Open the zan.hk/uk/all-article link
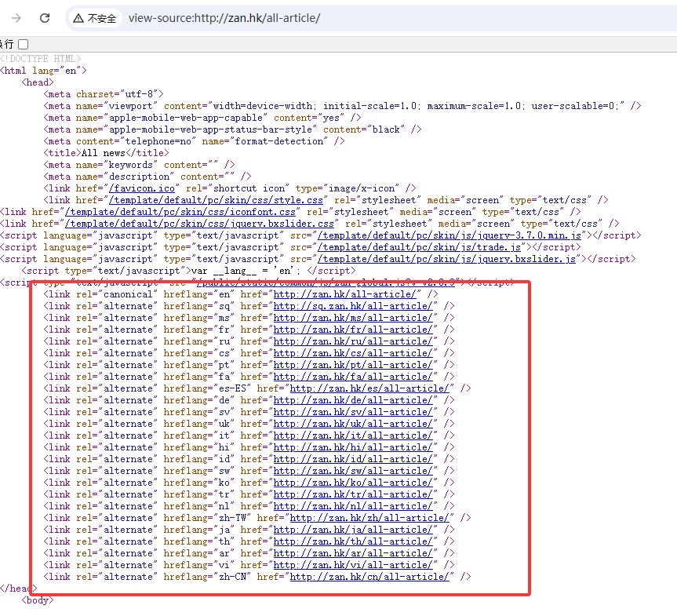 click(353, 424)
